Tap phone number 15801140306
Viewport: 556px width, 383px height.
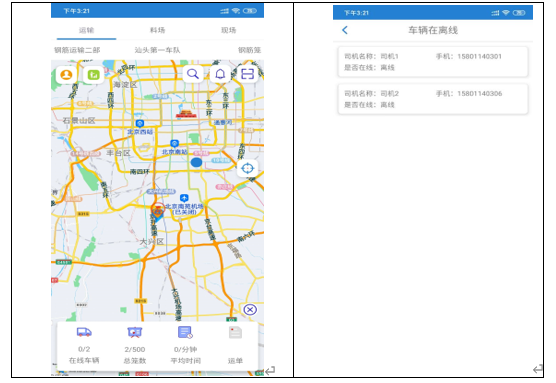(x=479, y=94)
